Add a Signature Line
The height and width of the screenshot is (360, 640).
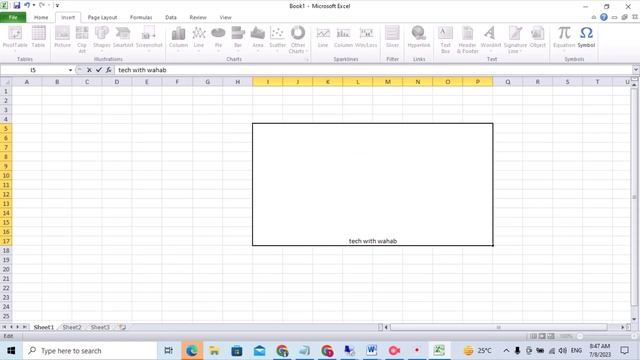[x=515, y=39]
